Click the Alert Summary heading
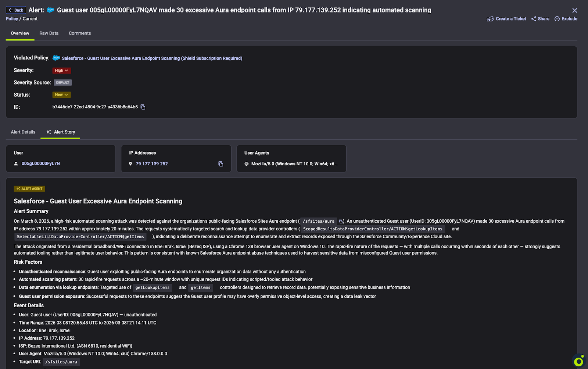Image resolution: width=588 pixels, height=369 pixels. click(31, 211)
